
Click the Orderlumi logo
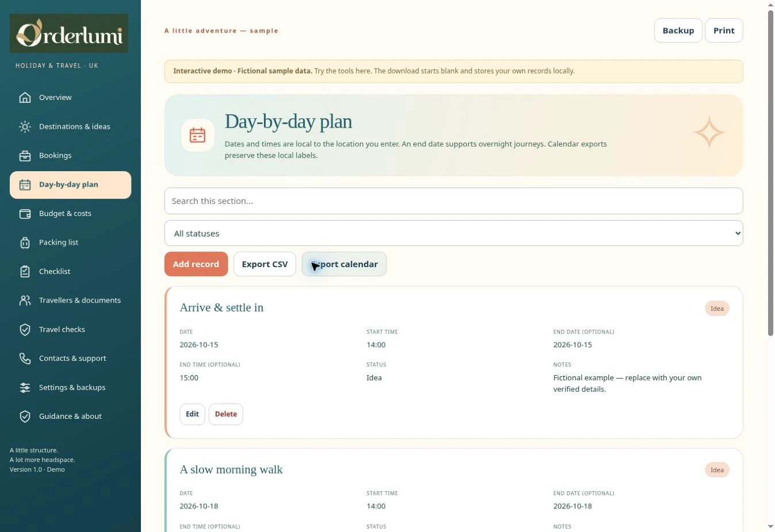69,33
